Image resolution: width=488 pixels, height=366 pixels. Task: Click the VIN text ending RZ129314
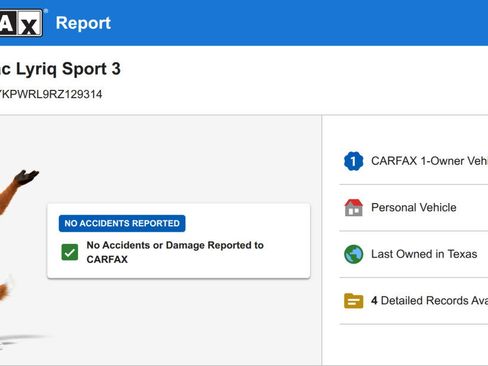coord(51,94)
